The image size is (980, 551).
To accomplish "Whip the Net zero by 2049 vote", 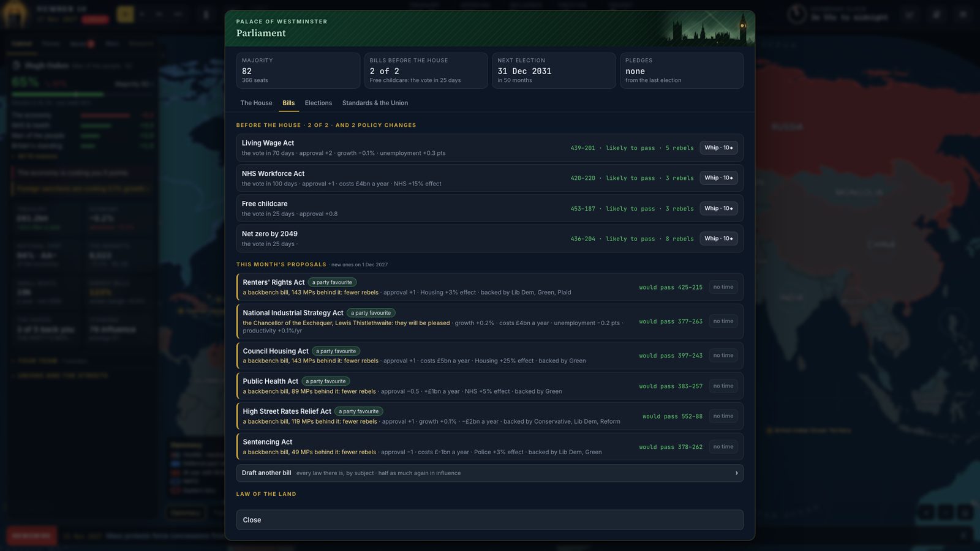I will coord(718,239).
